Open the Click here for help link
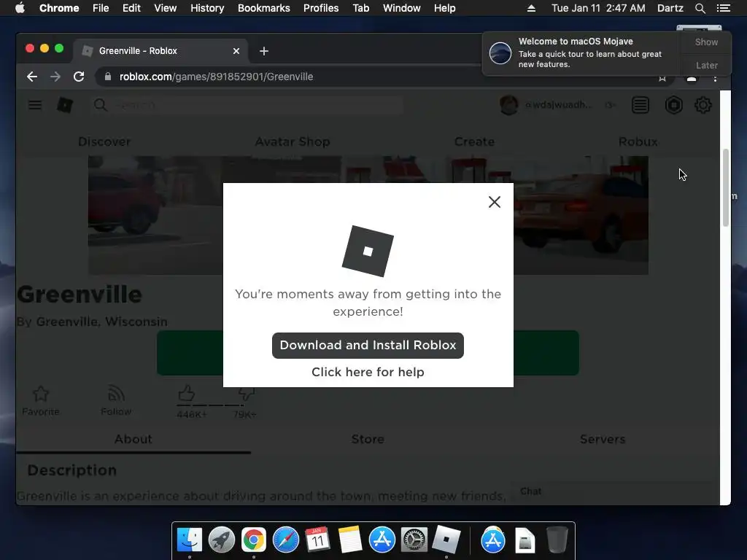This screenshot has width=747, height=560. click(368, 372)
